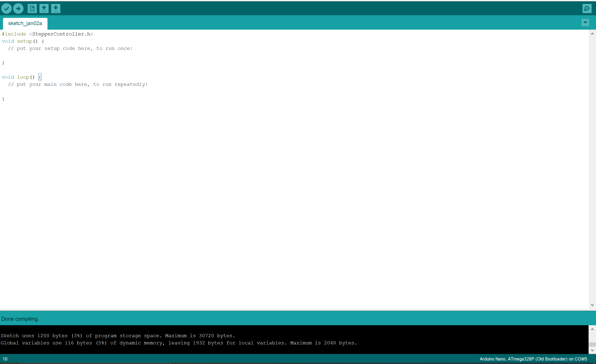Click the line number 10 indicator
Image resolution: width=596 pixels, height=364 pixels.
coord(5,359)
